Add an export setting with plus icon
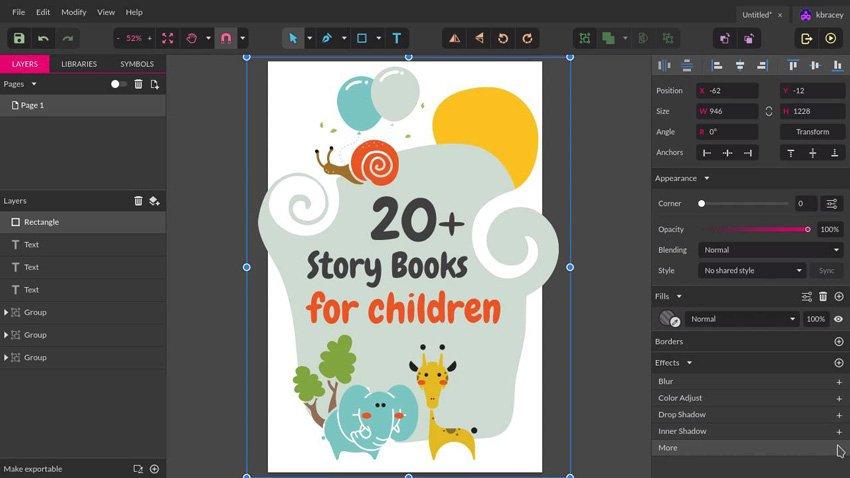This screenshot has width=850, height=478. pyautogui.click(x=154, y=469)
